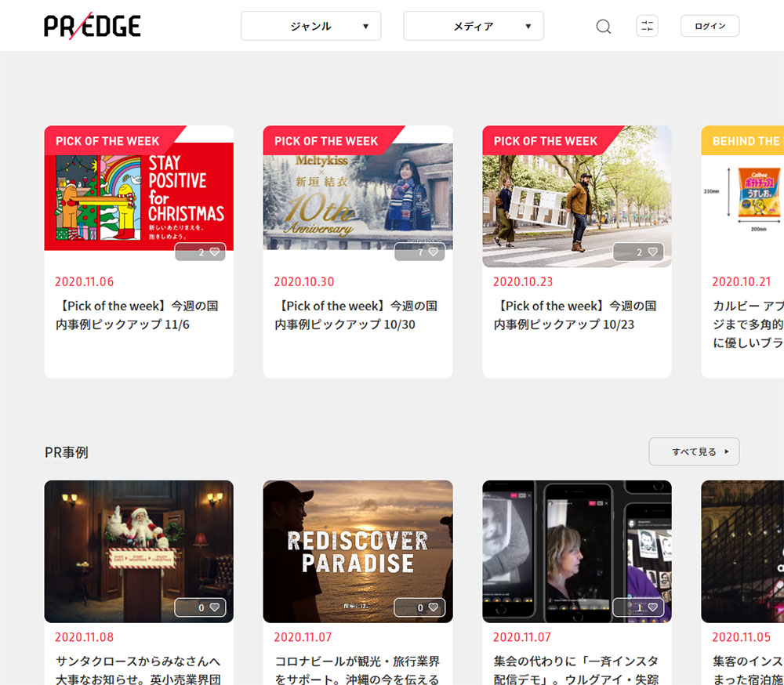This screenshot has width=784, height=685.
Task: Open the 2020.11.06 Pick of the week article
Action: click(x=138, y=314)
